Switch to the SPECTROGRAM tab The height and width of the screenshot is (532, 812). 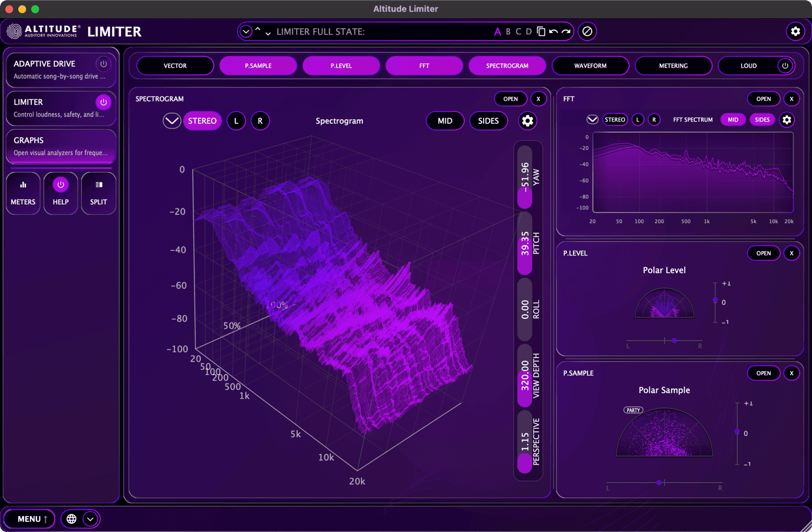[x=507, y=66]
